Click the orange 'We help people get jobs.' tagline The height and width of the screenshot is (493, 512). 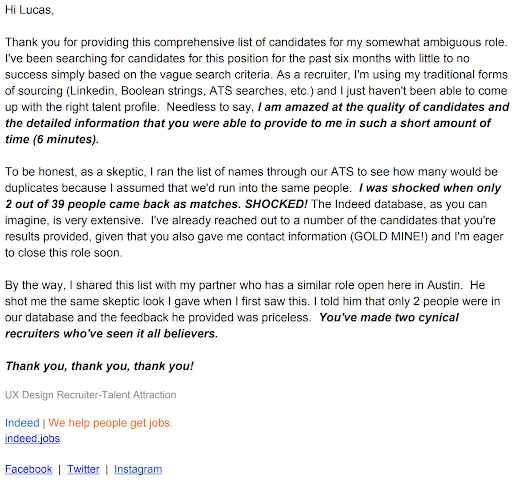[x=110, y=423]
